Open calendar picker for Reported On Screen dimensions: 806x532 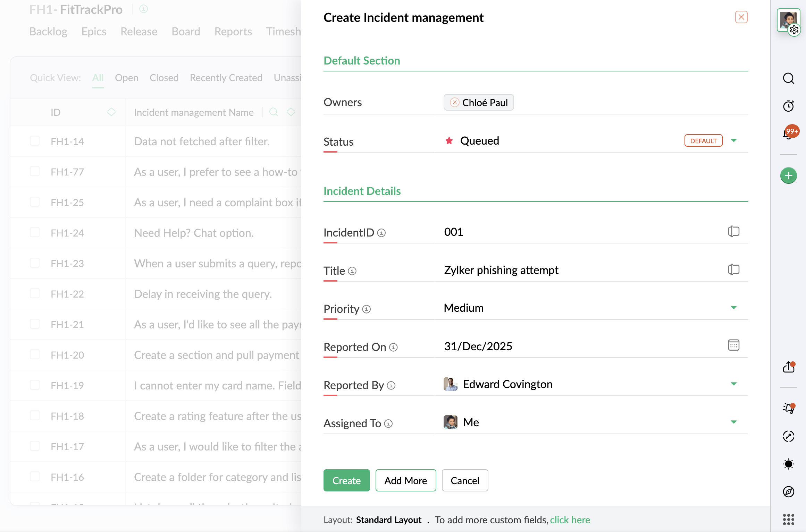coord(733,345)
